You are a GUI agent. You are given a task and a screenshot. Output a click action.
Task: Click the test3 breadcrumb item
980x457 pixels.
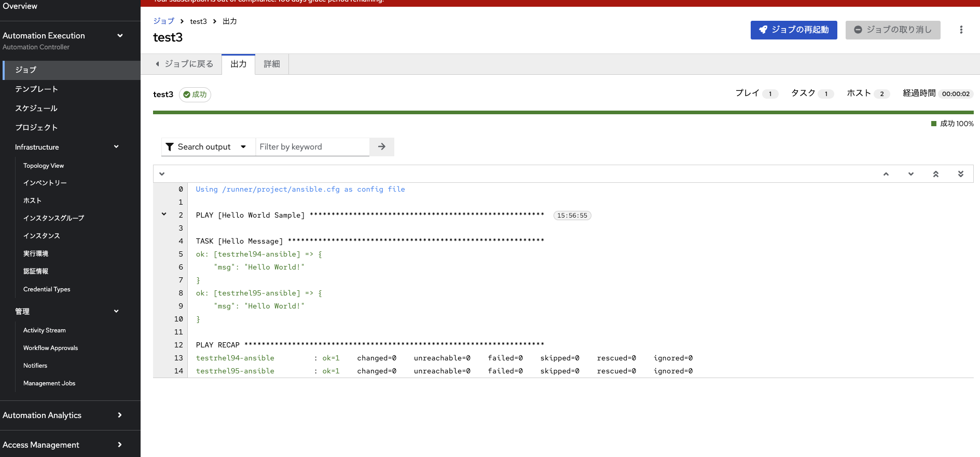click(x=198, y=21)
